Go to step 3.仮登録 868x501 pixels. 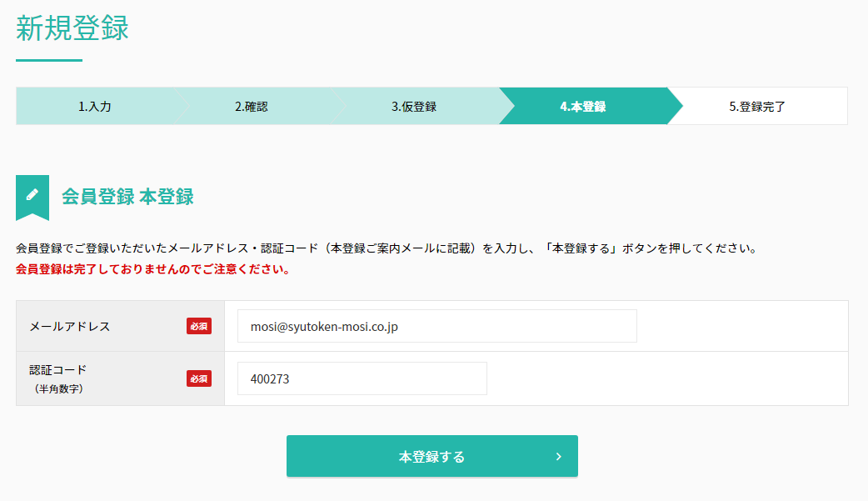[414, 107]
